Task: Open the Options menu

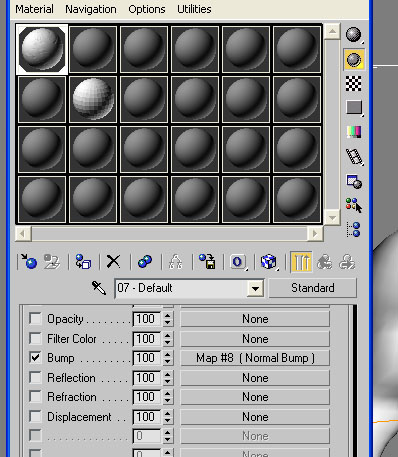Action: pos(147,9)
